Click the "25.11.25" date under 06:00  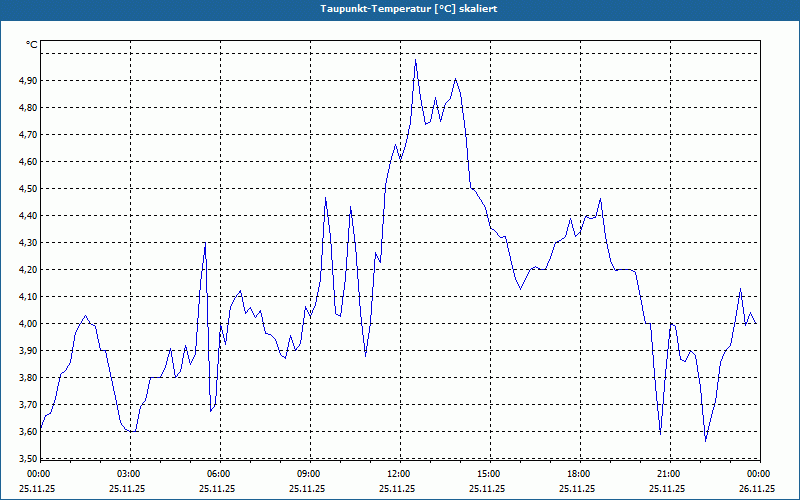[x=218, y=488]
